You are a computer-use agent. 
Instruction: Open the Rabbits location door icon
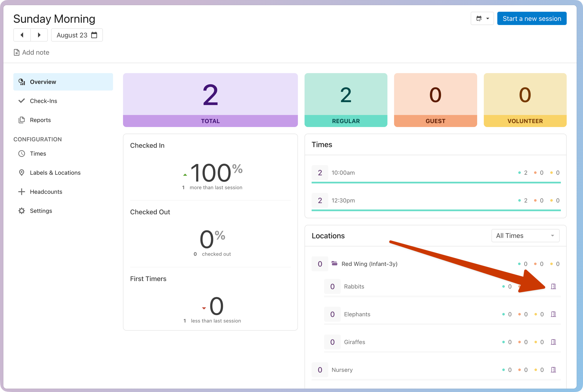click(x=553, y=287)
